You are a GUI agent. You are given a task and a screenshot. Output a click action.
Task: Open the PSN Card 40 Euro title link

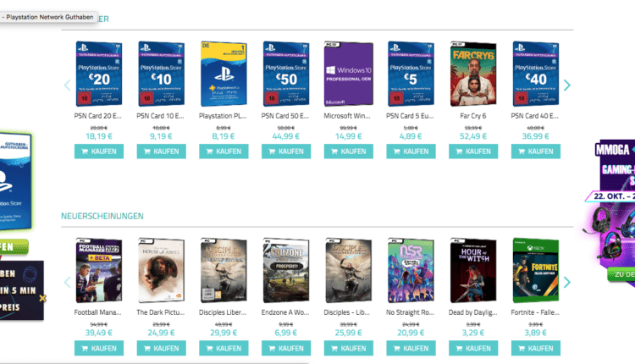coord(534,116)
